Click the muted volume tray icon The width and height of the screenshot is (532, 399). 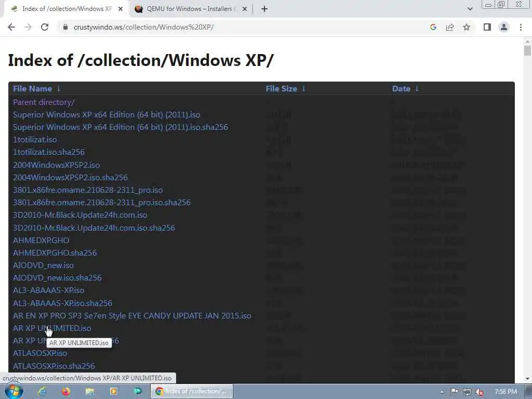[480, 392]
